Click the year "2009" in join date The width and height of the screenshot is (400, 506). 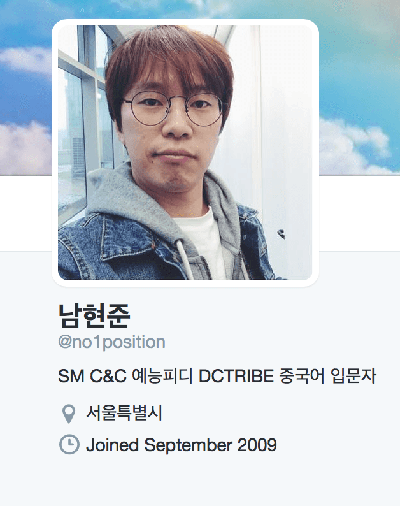(257, 445)
